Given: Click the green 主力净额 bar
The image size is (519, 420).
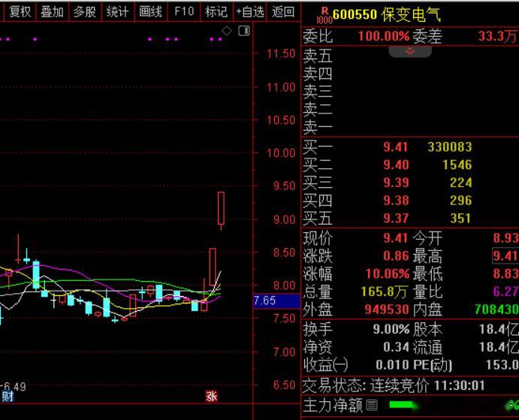Looking at the screenshot, I should [x=403, y=405].
